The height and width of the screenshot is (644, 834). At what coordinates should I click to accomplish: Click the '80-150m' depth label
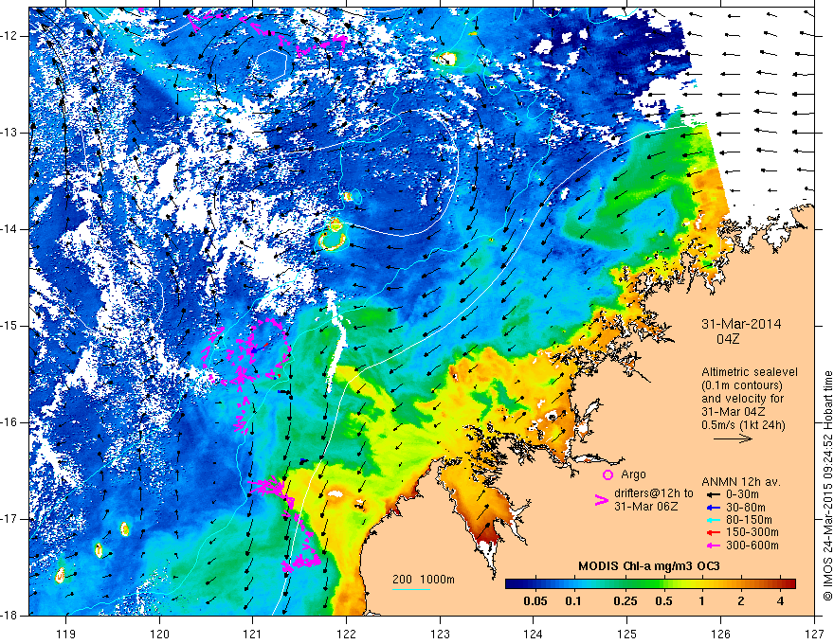(749, 520)
